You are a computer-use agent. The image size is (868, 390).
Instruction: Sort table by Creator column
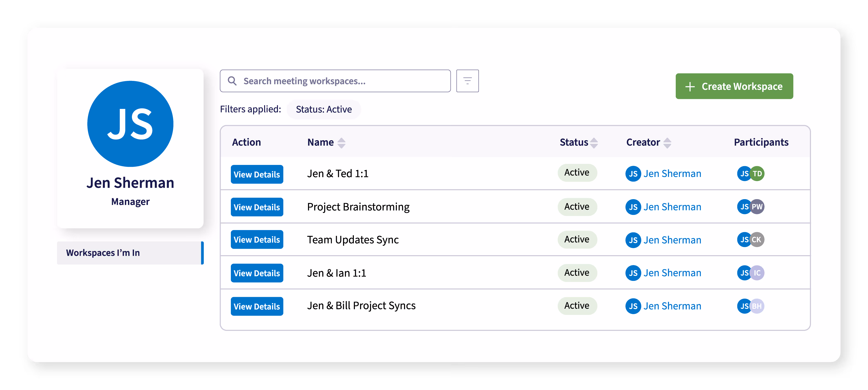pyautogui.click(x=667, y=143)
